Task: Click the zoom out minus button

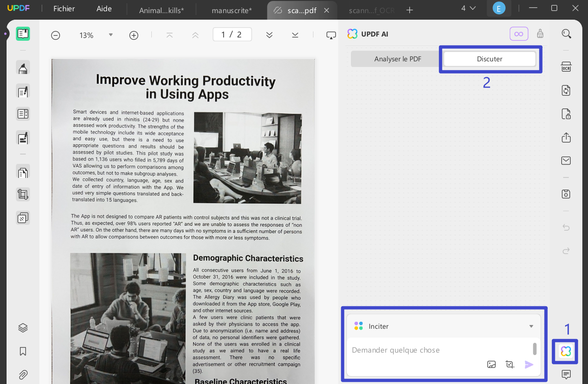Action: tap(56, 35)
